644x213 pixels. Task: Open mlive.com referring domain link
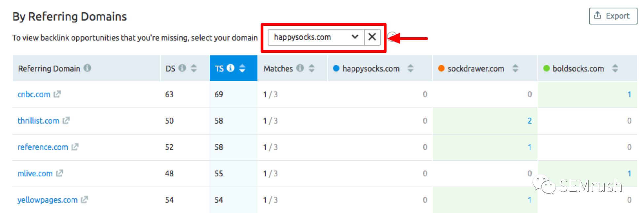click(x=35, y=173)
